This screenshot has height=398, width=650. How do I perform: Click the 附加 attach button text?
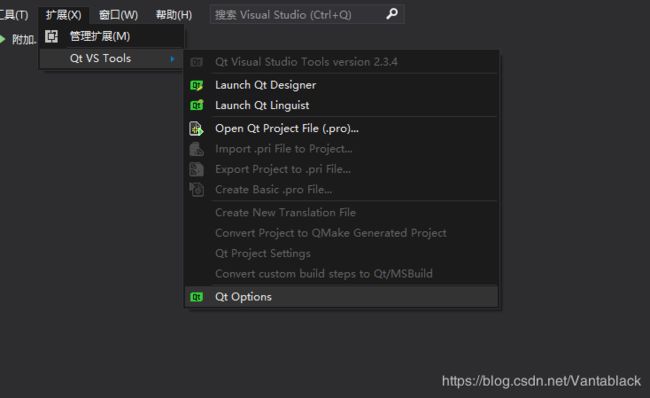click(x=24, y=40)
